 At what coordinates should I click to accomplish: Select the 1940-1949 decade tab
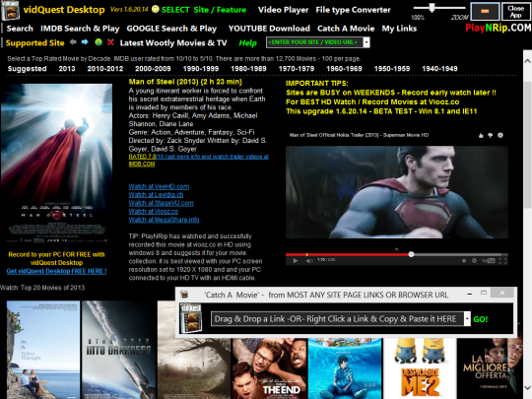pyautogui.click(x=439, y=69)
